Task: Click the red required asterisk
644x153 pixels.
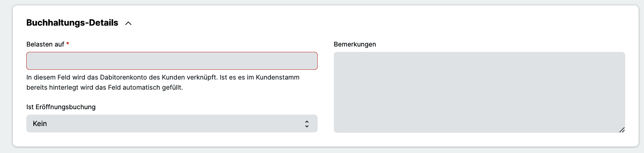Action: point(68,44)
